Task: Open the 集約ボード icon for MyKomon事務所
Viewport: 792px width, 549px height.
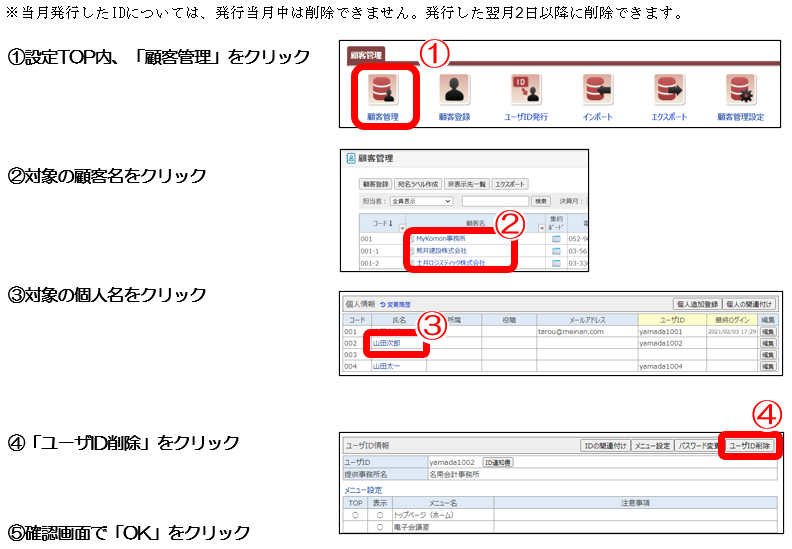Action: pos(557,239)
